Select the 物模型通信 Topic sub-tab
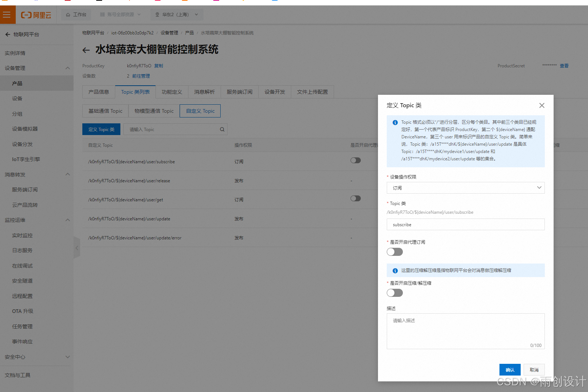The image size is (588, 392). pyautogui.click(x=154, y=111)
